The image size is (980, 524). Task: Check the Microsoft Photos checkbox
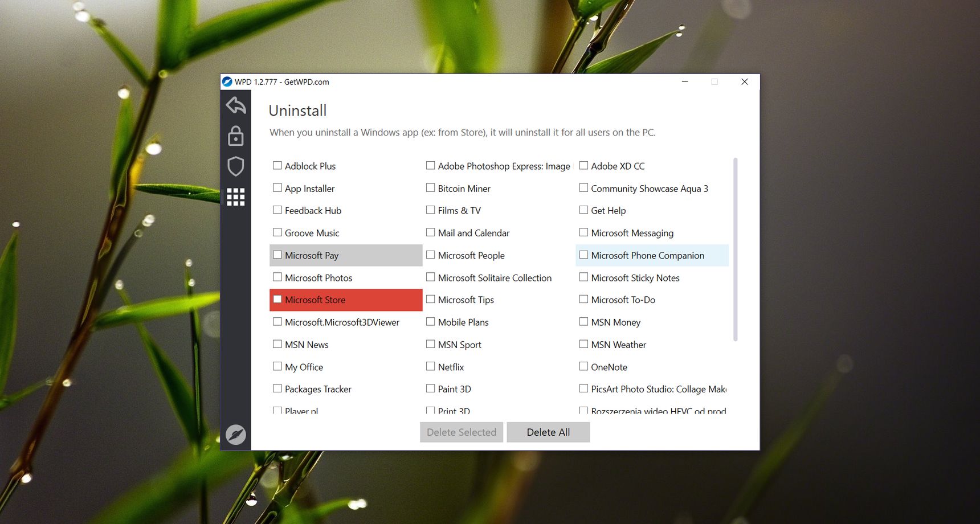click(x=277, y=277)
